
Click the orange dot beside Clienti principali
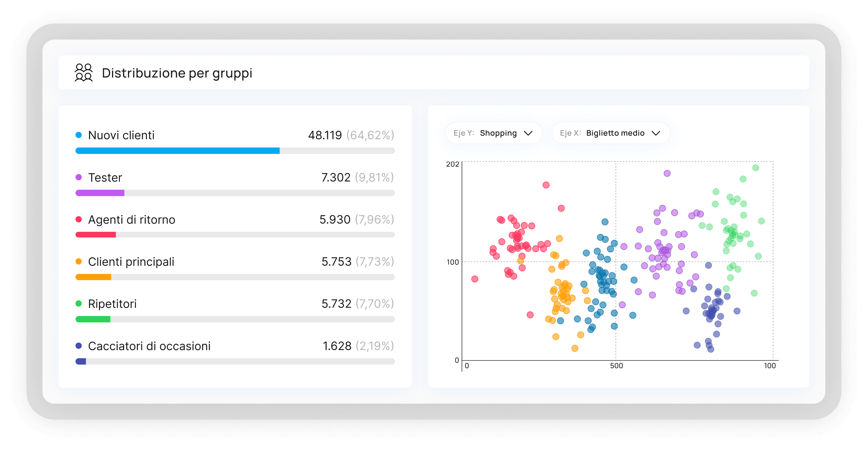(x=79, y=262)
